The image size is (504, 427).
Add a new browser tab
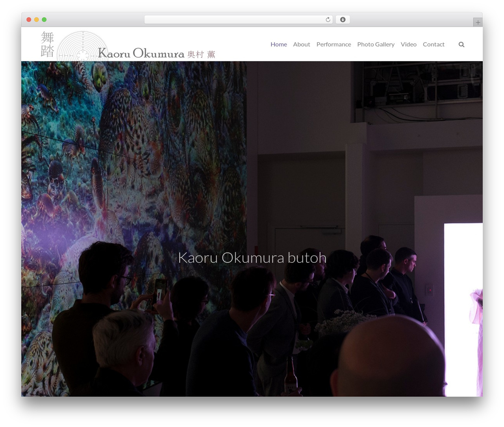(x=478, y=22)
